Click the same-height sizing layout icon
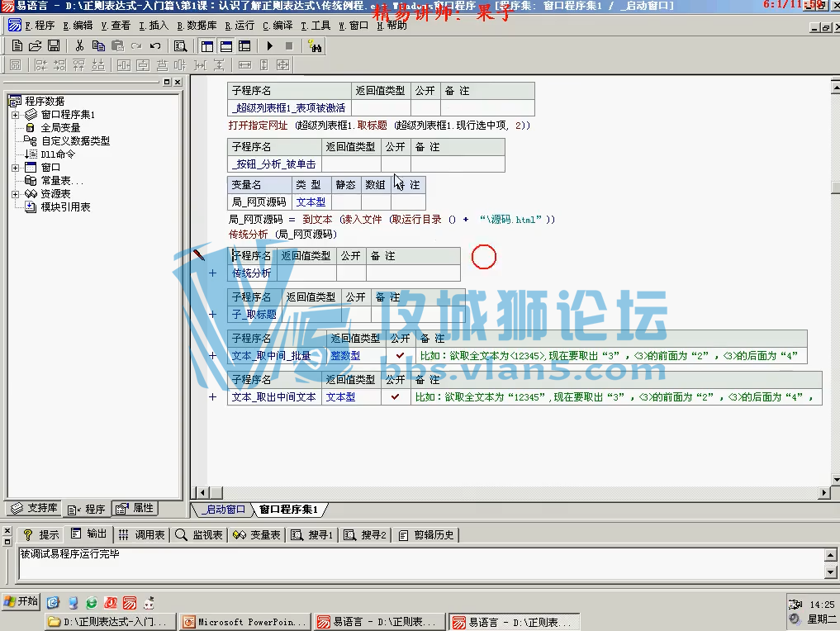This screenshot has width=840, height=631. 264,65
